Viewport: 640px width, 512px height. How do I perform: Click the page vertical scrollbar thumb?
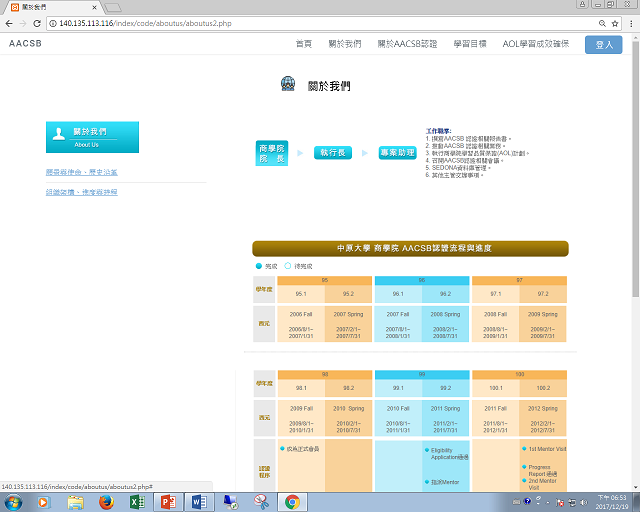(636, 168)
